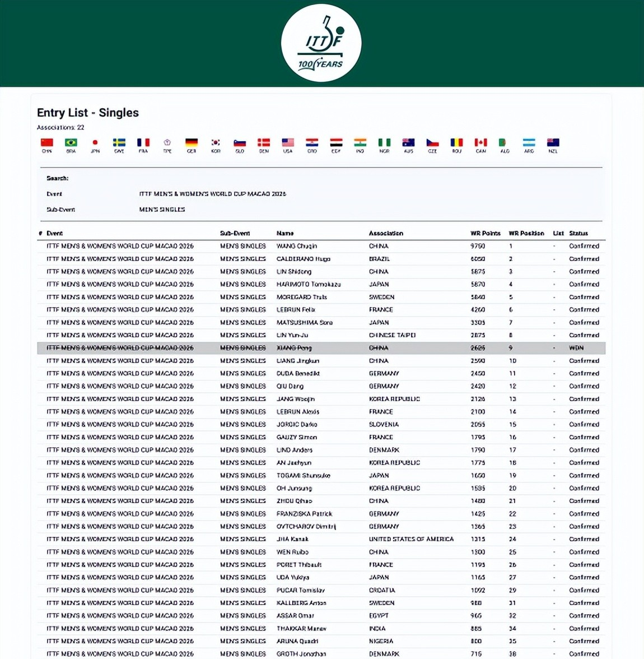Select the Argentina (ARG) flag icon
The height and width of the screenshot is (659, 644).
tap(529, 142)
